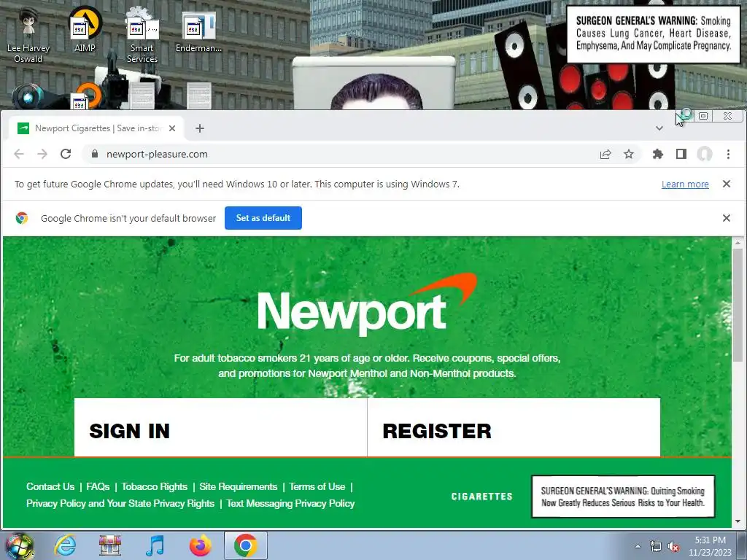
Task: Click scrollbar down arrow
Action: [738, 521]
